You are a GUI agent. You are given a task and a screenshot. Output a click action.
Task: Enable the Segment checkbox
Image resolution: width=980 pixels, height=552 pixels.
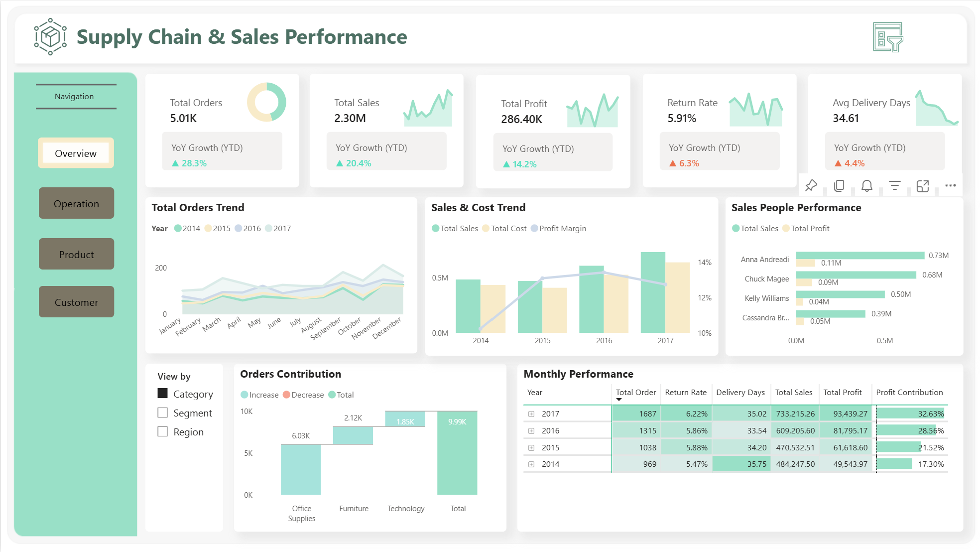click(163, 413)
